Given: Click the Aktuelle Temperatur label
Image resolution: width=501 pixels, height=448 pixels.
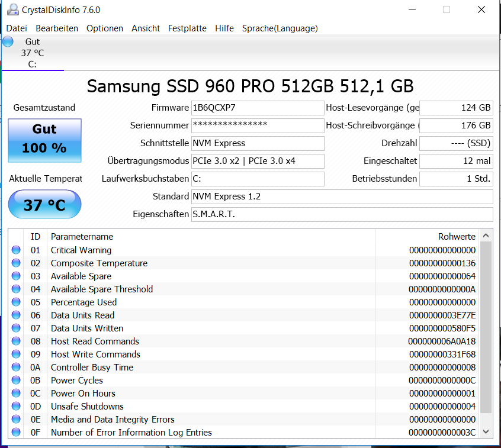Looking at the screenshot, I should (x=46, y=179).
